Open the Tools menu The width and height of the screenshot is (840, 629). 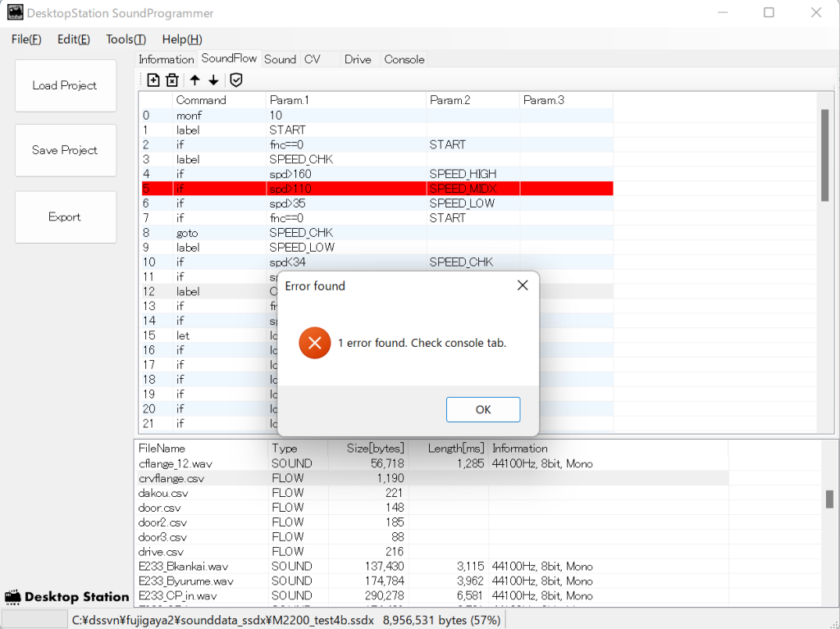tap(126, 39)
